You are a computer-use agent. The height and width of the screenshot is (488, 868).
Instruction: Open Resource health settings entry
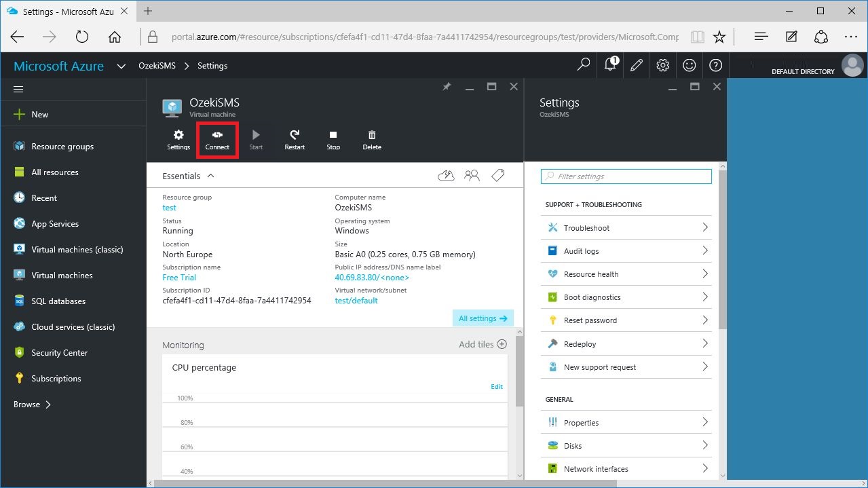coord(626,274)
